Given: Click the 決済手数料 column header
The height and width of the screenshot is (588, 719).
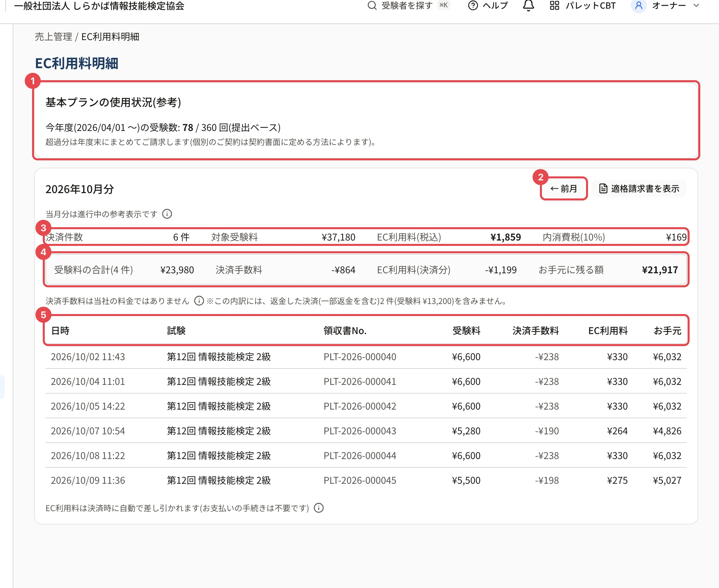Looking at the screenshot, I should (536, 330).
